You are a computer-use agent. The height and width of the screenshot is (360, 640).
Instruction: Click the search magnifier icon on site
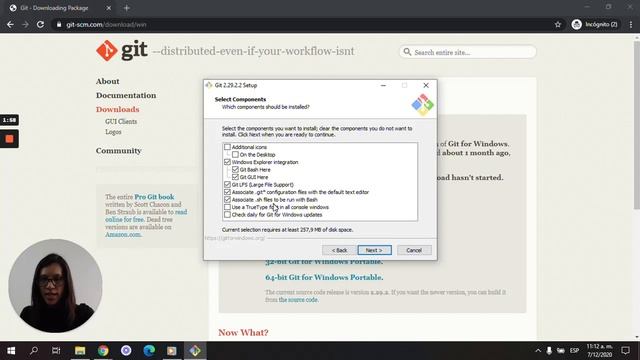pos(407,52)
